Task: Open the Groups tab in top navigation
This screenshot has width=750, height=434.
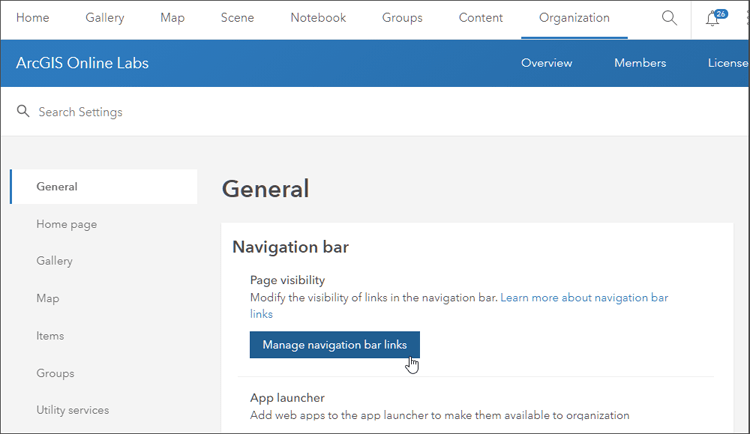Action: [x=402, y=18]
